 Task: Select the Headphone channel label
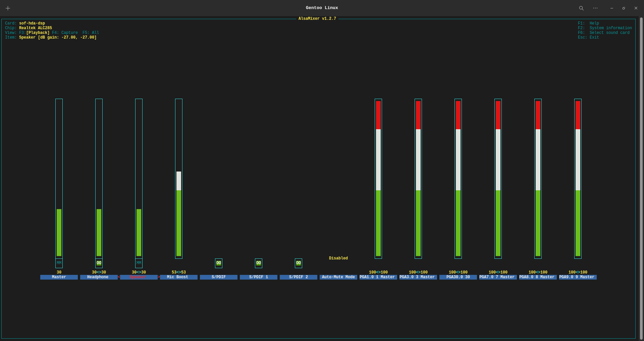coord(99,277)
